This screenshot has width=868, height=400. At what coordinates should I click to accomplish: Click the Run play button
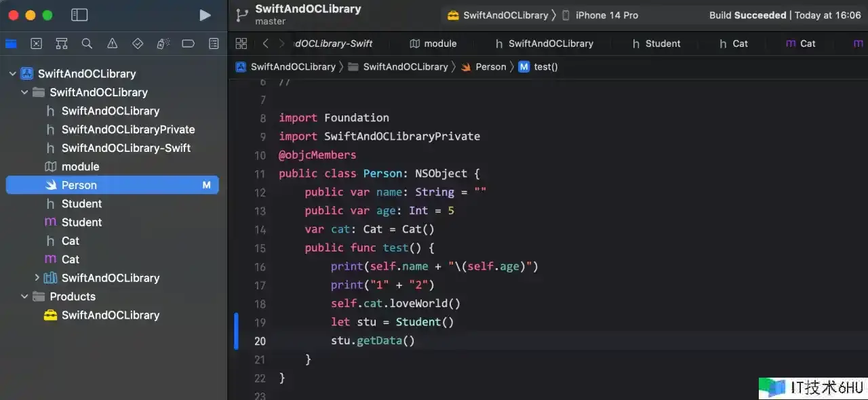pos(205,15)
